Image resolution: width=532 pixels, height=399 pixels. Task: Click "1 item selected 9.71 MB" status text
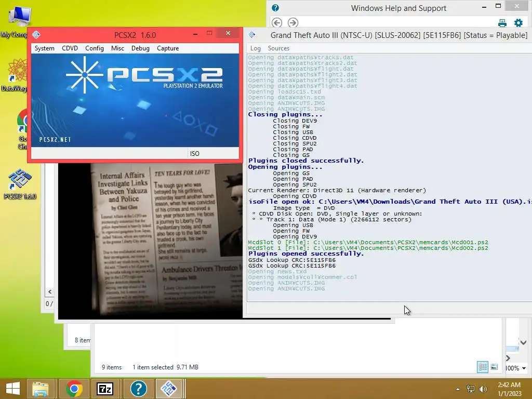click(x=165, y=367)
